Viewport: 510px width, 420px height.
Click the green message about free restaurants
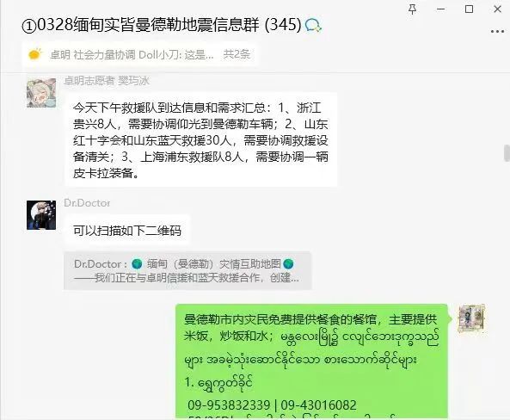tap(311, 361)
